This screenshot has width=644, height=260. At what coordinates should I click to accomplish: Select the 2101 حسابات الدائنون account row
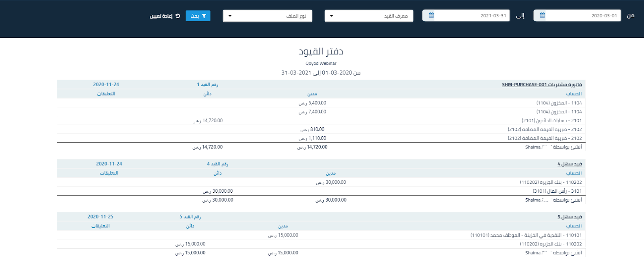[x=551, y=121]
